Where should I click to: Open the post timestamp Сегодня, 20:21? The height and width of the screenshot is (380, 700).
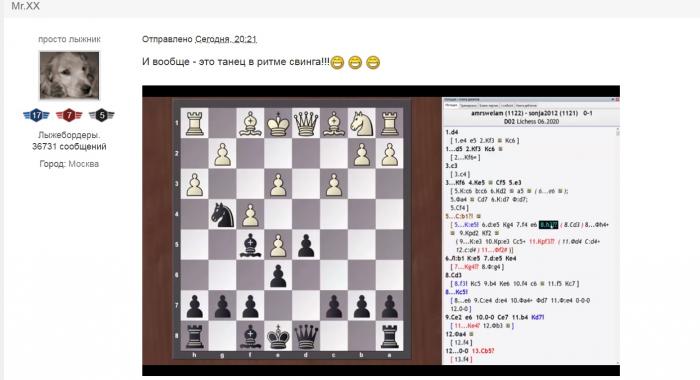pos(225,39)
